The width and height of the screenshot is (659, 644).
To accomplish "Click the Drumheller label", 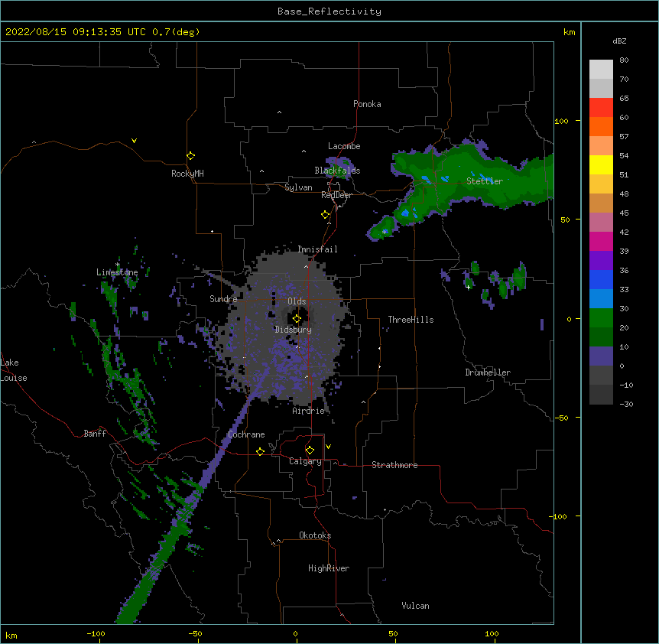I will coord(488,372).
